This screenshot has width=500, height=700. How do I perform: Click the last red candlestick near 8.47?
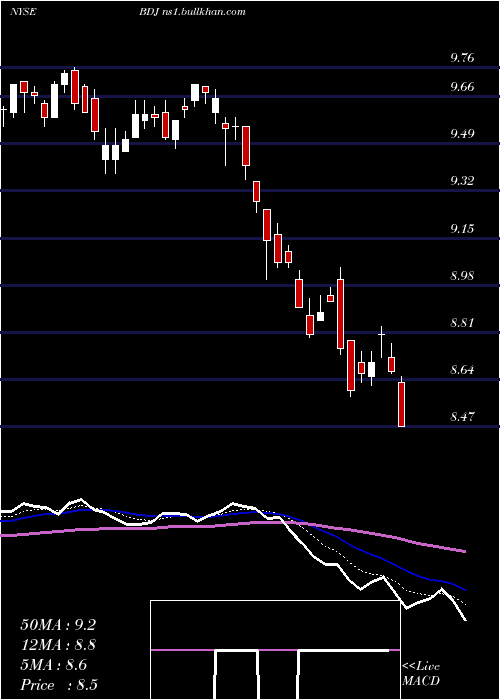coord(401,402)
